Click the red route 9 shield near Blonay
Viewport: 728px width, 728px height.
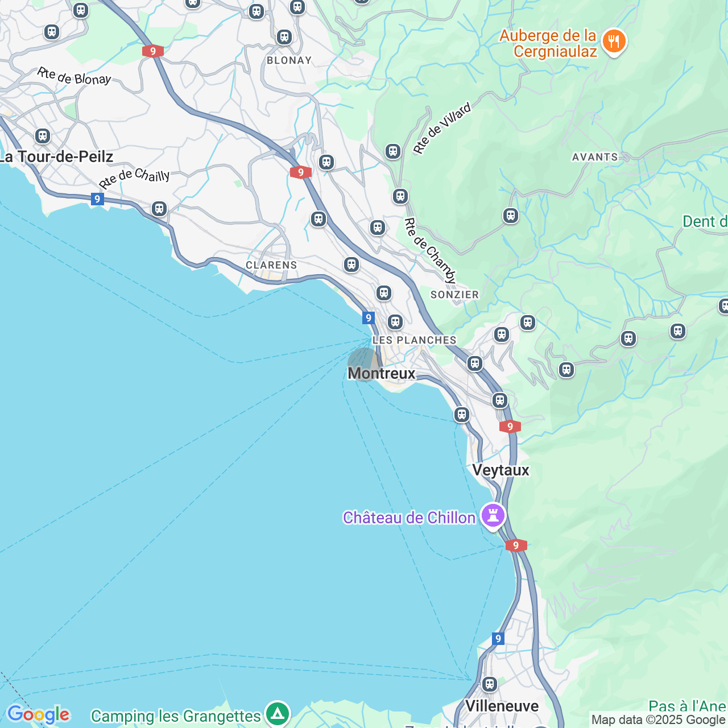(153, 51)
